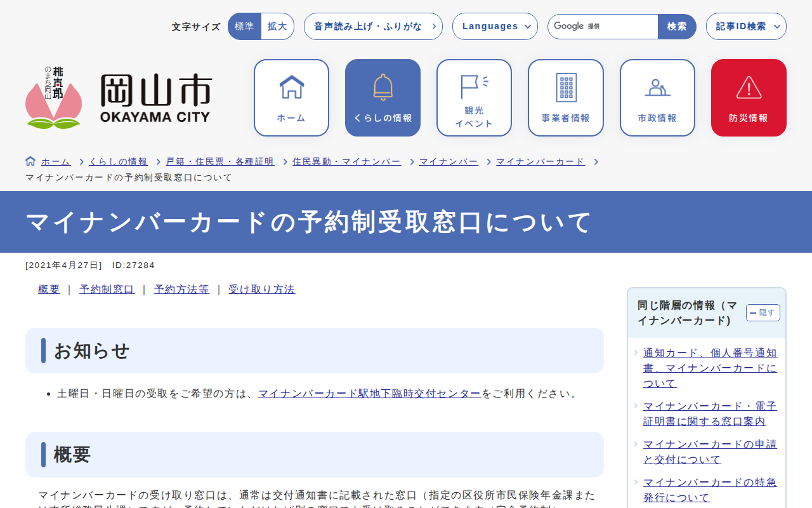Jump to the 受け取り方法 section anchor
812x508 pixels.
tap(261, 290)
